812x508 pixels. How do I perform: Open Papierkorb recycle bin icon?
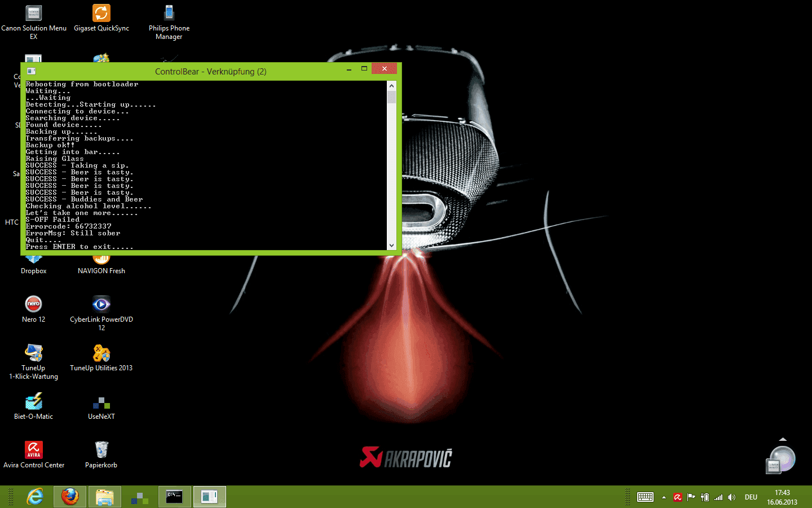point(101,454)
